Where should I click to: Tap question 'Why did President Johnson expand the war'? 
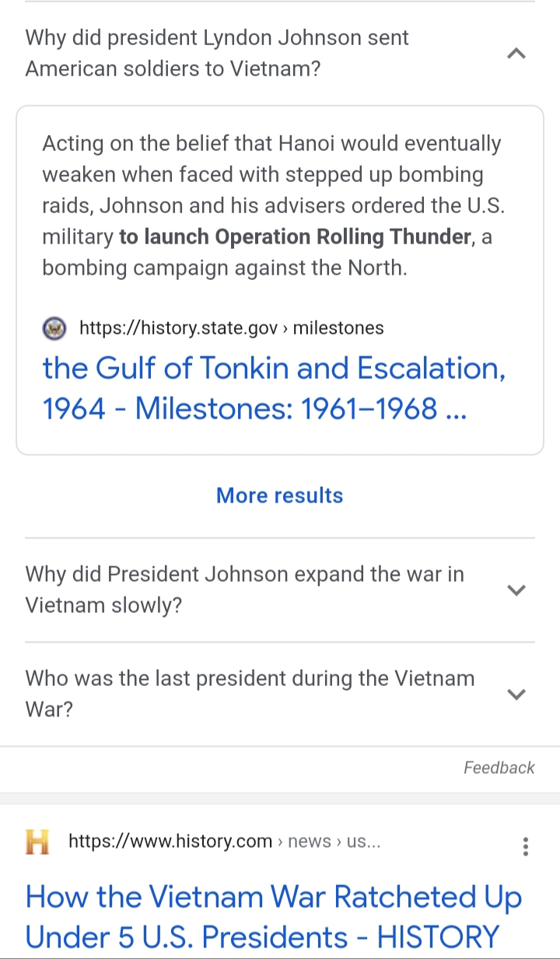click(x=244, y=590)
